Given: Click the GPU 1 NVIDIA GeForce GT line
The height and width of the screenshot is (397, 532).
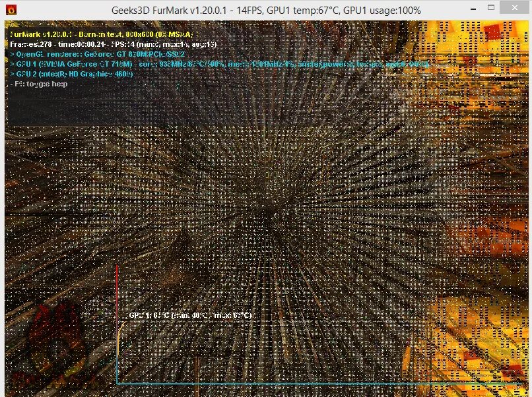Looking at the screenshot, I should [220, 64].
